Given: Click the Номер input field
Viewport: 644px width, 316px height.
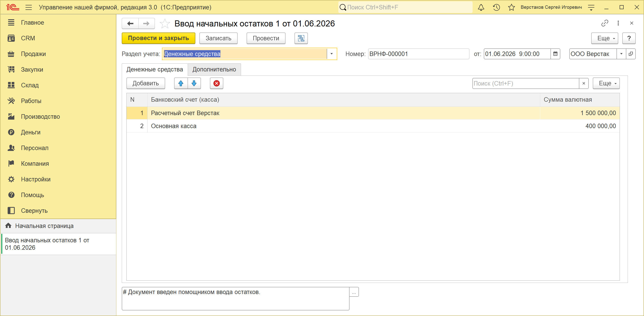Looking at the screenshot, I should click(418, 54).
